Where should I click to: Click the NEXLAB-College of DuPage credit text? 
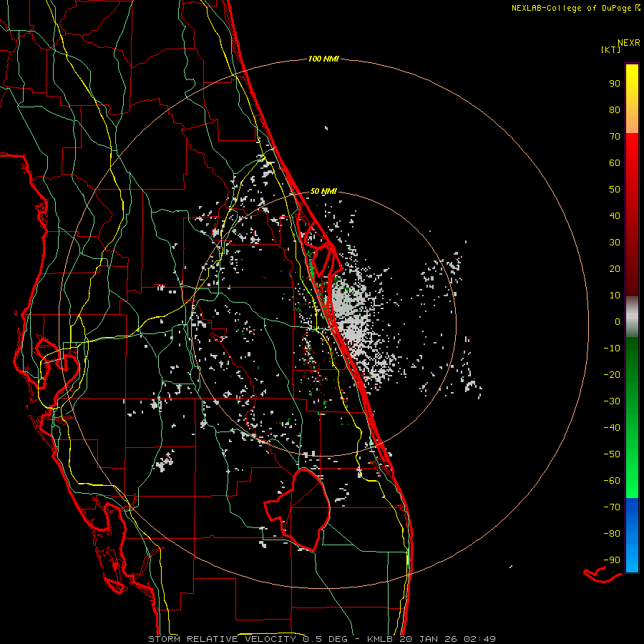tap(576, 8)
